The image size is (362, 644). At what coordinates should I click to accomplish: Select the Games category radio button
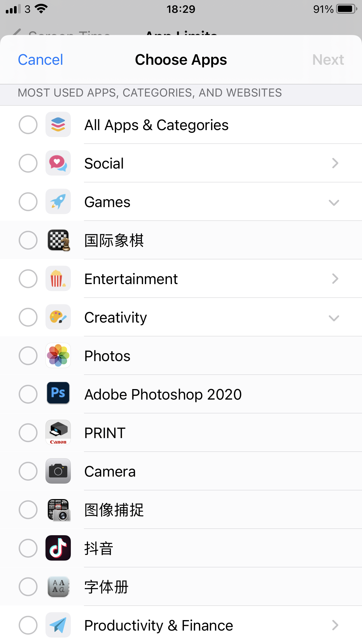click(28, 202)
